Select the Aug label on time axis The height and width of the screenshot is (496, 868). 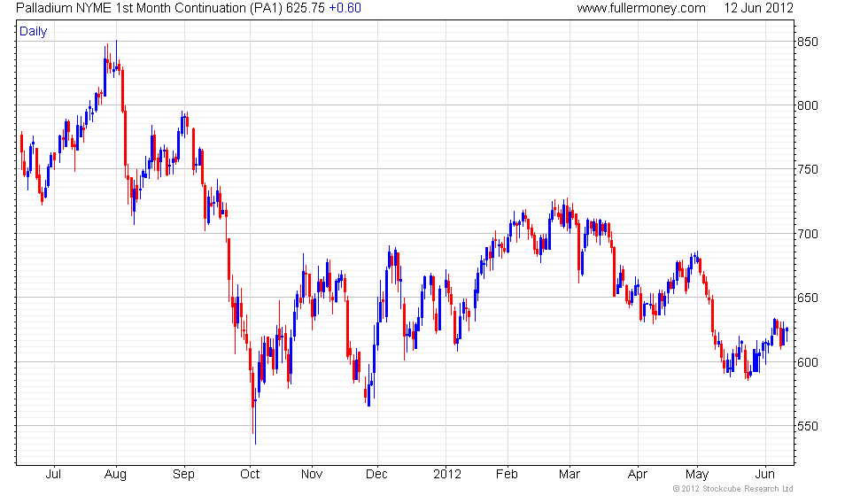click(x=115, y=475)
